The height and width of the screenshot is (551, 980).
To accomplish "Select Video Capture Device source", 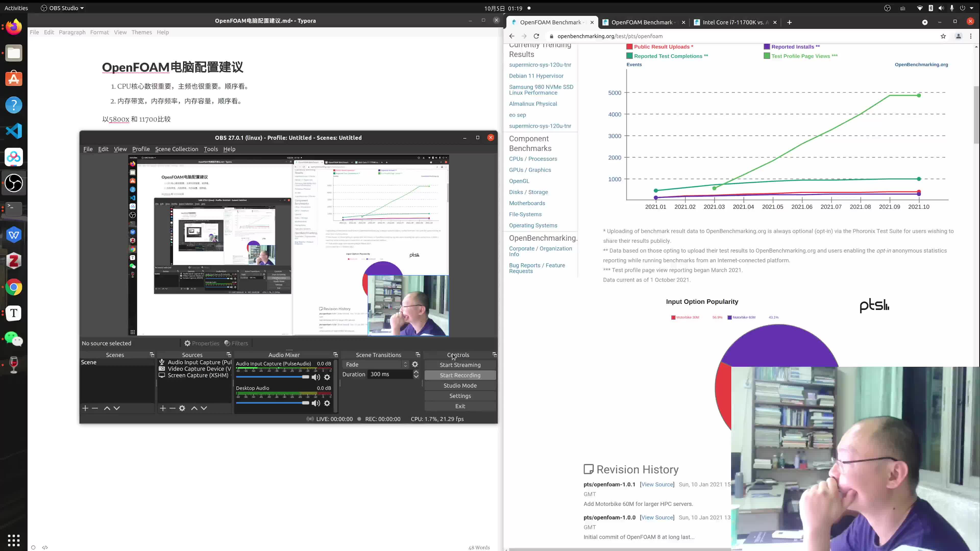I will point(195,369).
